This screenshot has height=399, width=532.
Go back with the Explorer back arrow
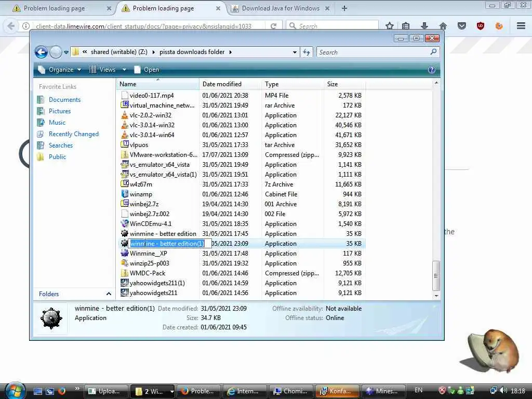click(x=42, y=52)
